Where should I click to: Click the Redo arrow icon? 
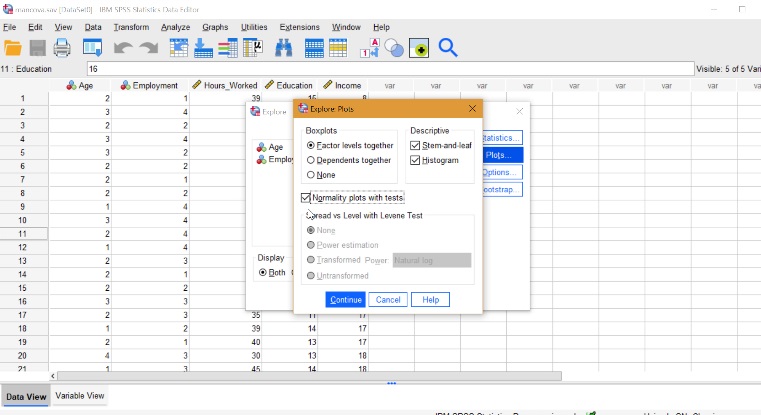point(149,48)
